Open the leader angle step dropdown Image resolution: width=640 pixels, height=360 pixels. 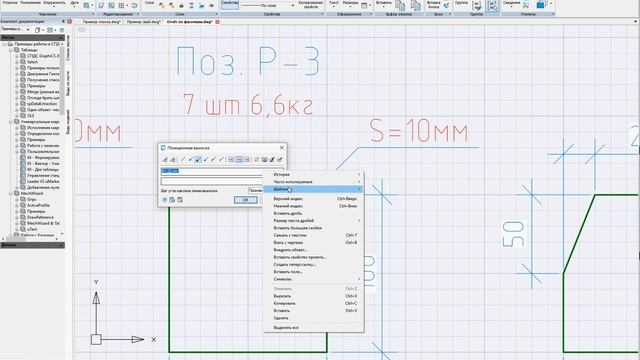tap(256, 191)
